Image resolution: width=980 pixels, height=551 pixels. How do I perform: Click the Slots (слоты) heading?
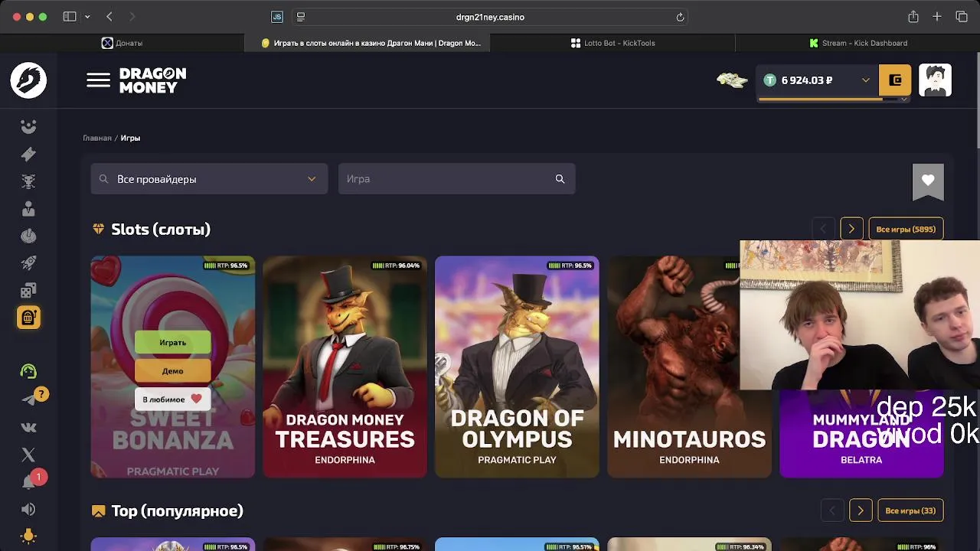pos(161,230)
